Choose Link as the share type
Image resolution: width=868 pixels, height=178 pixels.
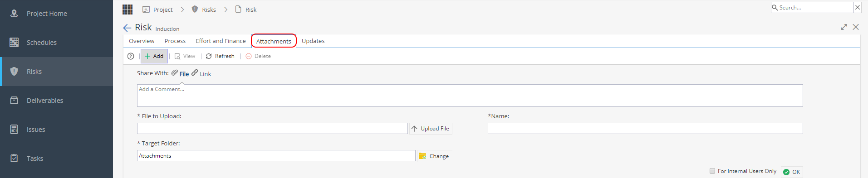pos(206,74)
